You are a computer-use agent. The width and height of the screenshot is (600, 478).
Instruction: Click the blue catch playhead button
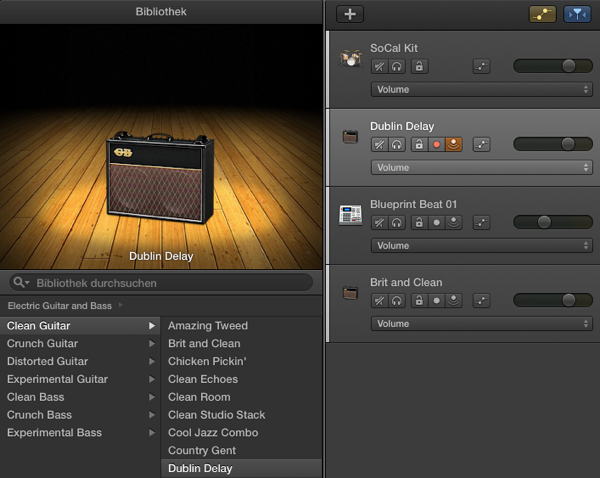(x=577, y=14)
